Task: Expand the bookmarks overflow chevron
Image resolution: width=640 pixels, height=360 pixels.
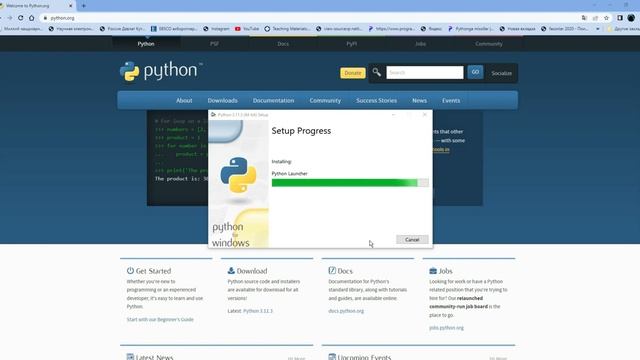Action: click(598, 29)
